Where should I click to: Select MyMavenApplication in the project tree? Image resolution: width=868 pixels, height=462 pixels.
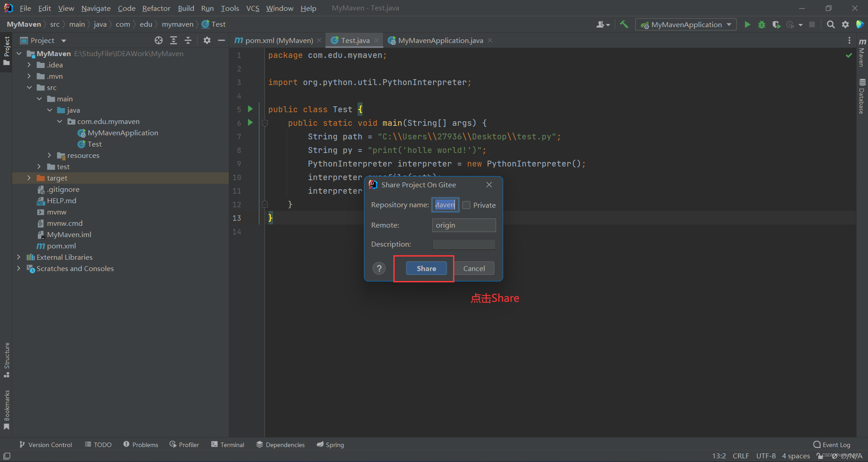click(123, 133)
